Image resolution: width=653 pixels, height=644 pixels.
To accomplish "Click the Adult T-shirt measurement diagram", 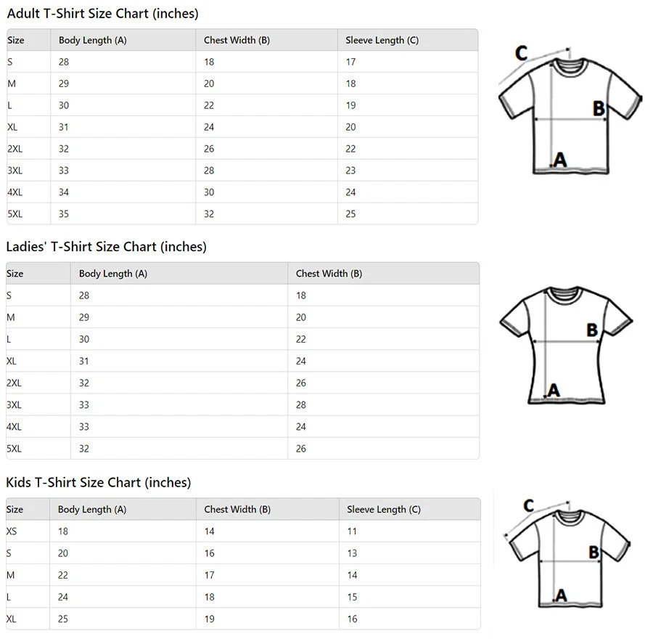I will pos(570,113).
